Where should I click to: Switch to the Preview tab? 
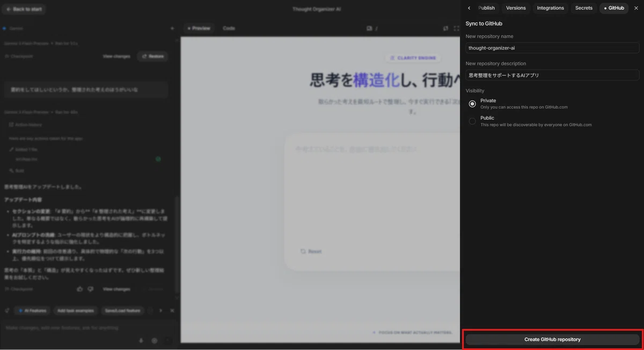coord(199,28)
